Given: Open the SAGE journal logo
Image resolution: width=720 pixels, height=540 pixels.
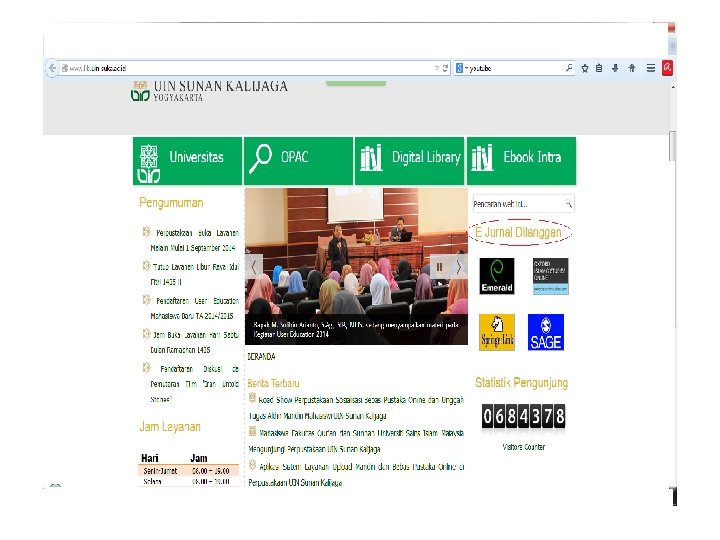Looking at the screenshot, I should point(546,332).
